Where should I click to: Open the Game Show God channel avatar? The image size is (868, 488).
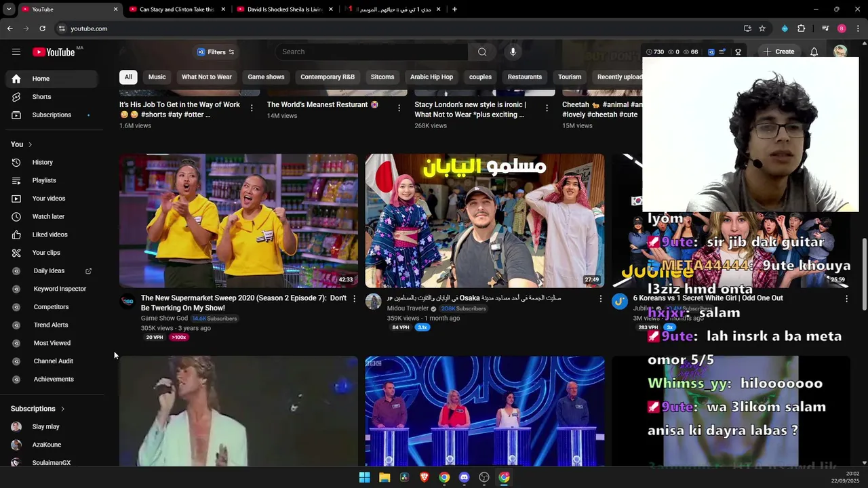pyautogui.click(x=127, y=302)
